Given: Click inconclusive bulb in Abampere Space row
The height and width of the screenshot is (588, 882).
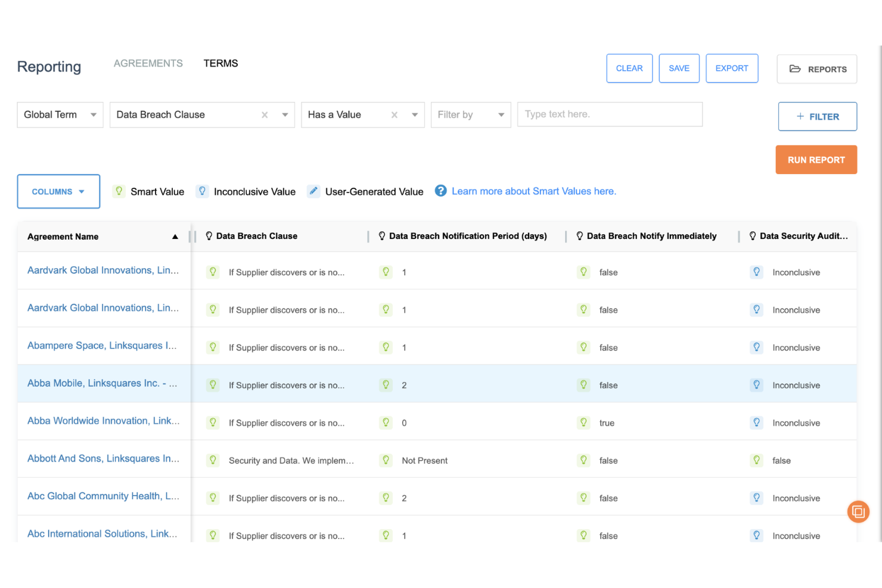Looking at the screenshot, I should pyautogui.click(x=757, y=347).
